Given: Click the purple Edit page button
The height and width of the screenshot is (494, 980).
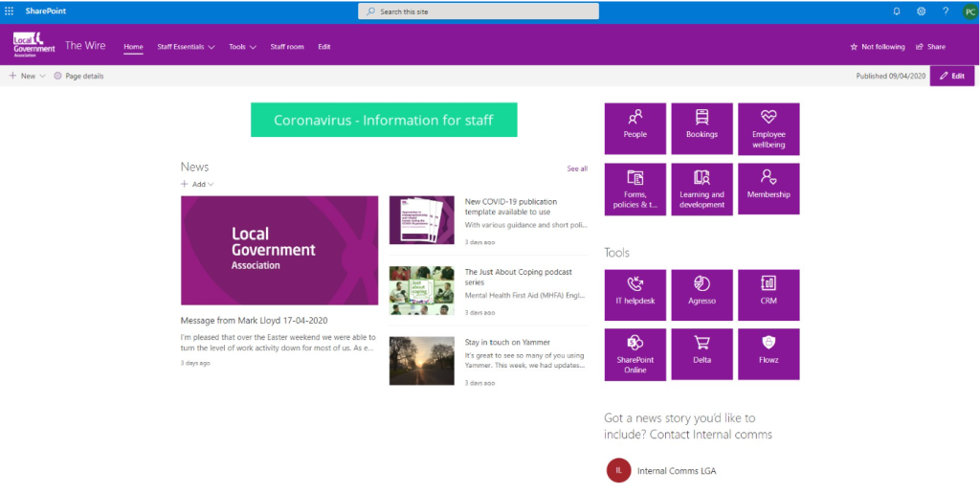Looking at the screenshot, I should tap(952, 76).
